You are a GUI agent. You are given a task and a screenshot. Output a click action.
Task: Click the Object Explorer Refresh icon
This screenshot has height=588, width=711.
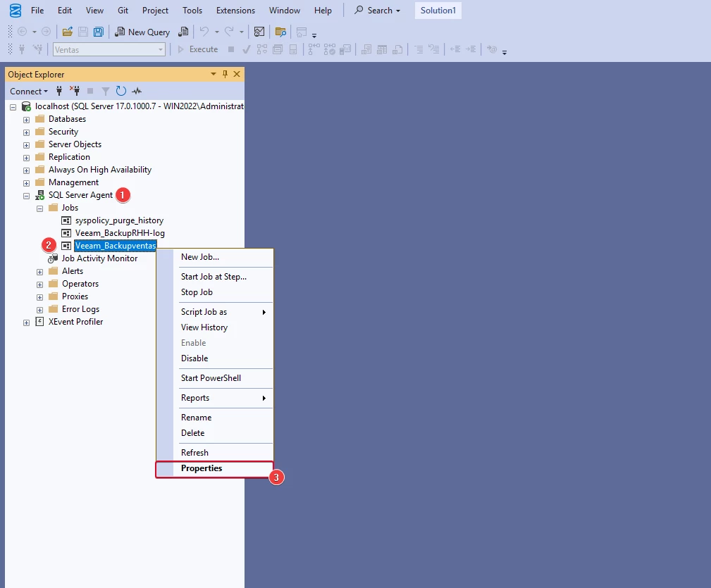(x=120, y=91)
